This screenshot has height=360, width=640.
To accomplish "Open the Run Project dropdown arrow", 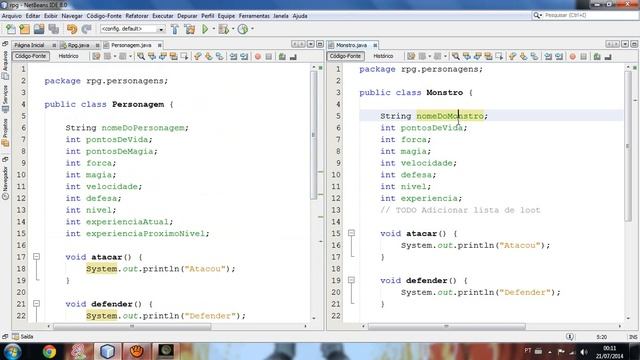I will (213, 29).
